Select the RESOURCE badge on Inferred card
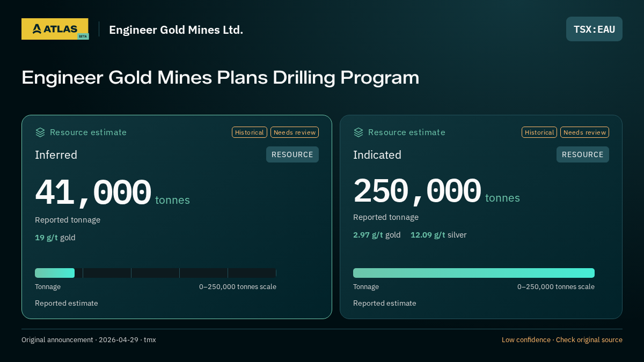Image resolution: width=644 pixels, height=362 pixels. tap(292, 154)
